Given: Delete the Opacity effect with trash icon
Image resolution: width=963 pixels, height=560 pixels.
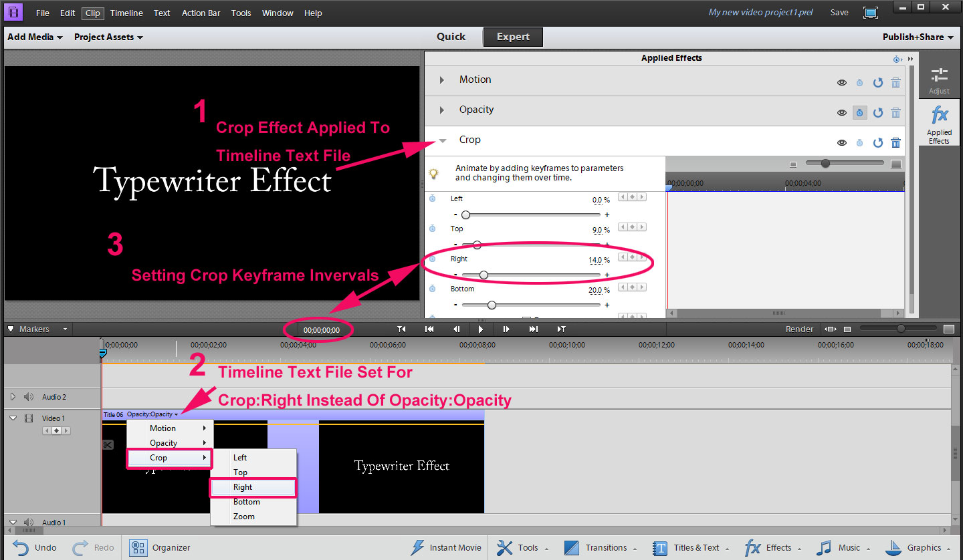Looking at the screenshot, I should pyautogui.click(x=895, y=113).
